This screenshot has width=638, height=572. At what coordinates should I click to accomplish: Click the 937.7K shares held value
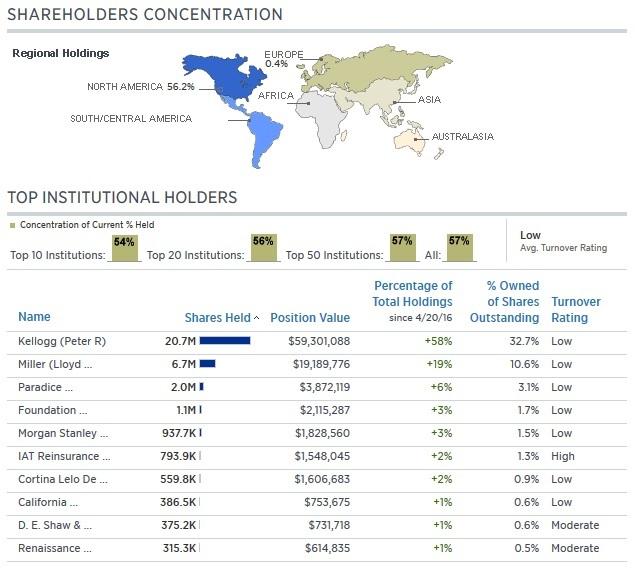179,433
